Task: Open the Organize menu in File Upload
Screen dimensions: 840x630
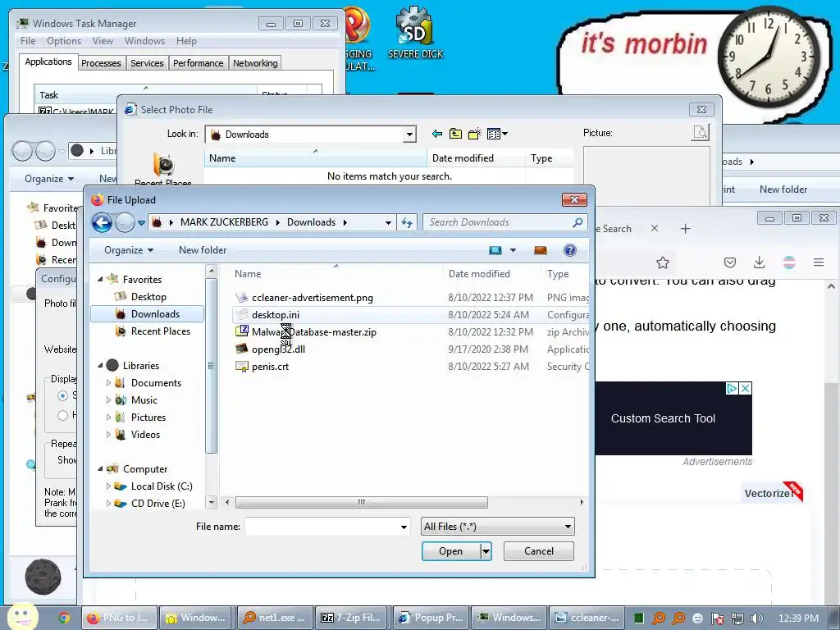Action: pos(129,250)
